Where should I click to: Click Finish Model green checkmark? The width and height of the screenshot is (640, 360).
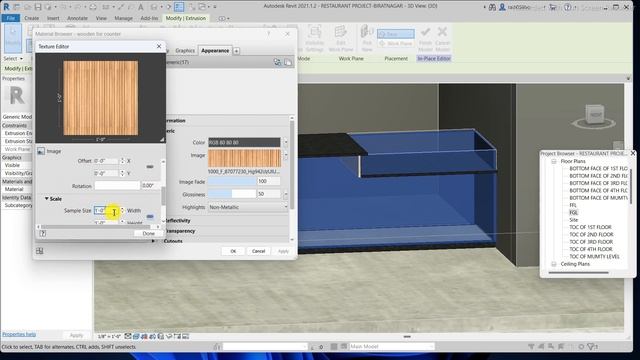(x=425, y=32)
